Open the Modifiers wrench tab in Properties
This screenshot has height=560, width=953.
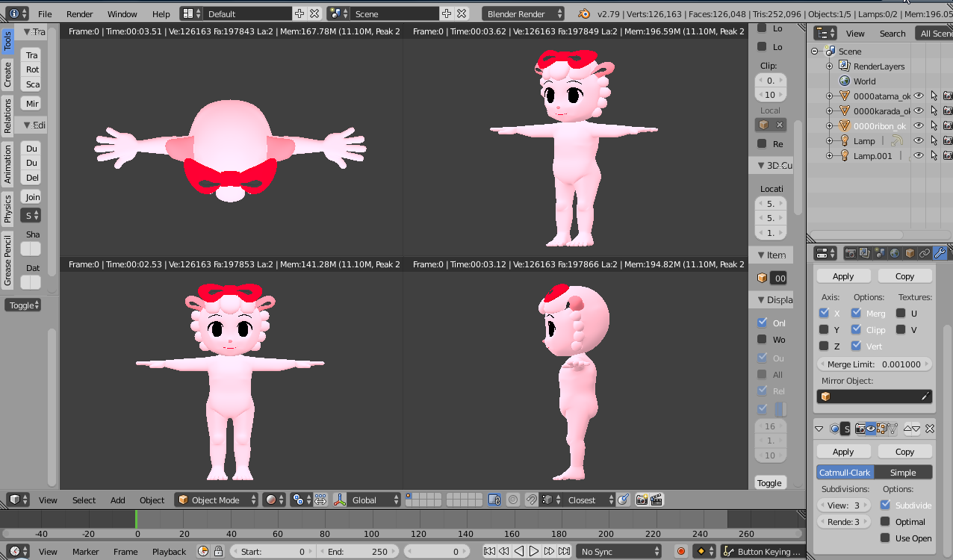940,253
